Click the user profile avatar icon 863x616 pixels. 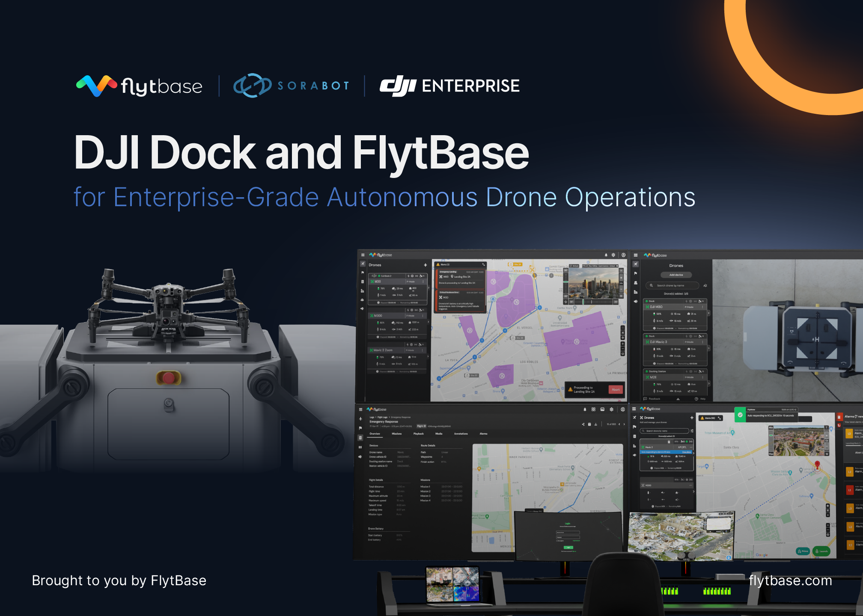623,255
